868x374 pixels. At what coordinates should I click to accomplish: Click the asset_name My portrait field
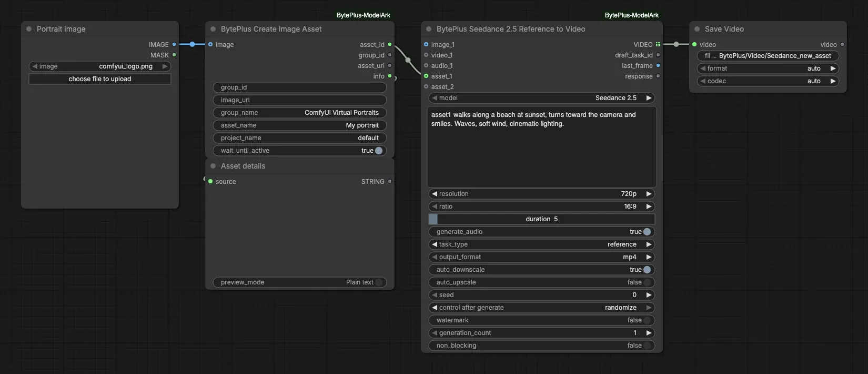click(x=300, y=125)
